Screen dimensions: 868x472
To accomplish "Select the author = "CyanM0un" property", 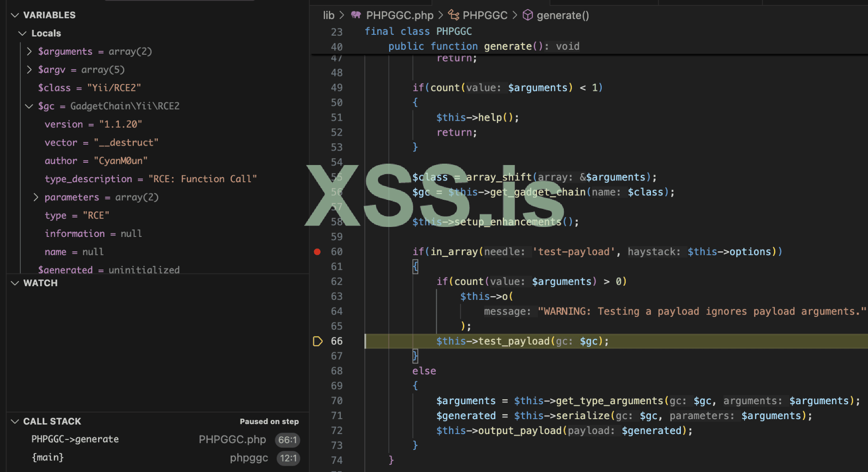I will click(96, 160).
